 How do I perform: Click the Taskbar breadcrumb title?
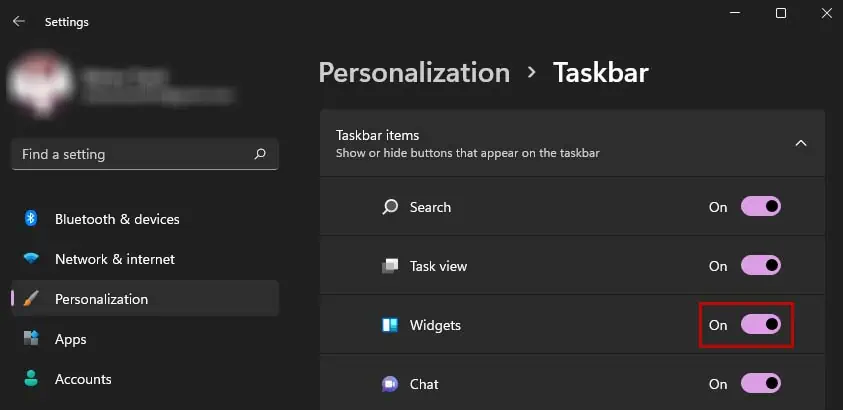[601, 73]
